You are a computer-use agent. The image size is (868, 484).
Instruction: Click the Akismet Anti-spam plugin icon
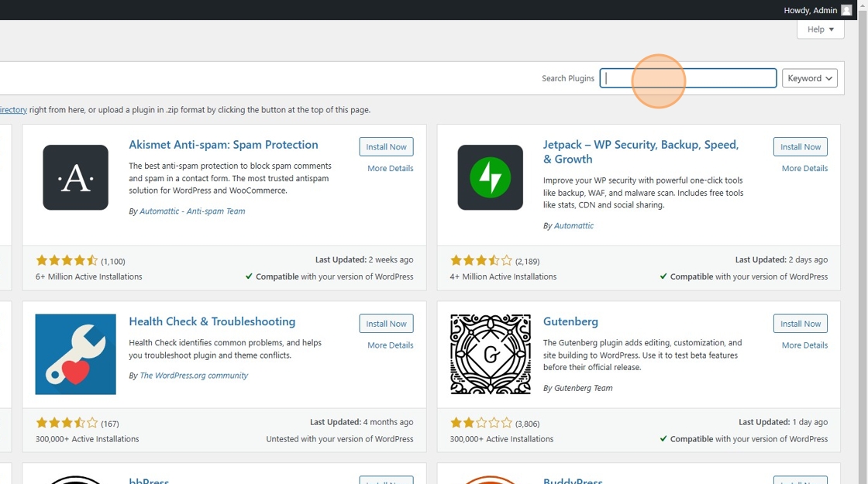[x=75, y=177]
